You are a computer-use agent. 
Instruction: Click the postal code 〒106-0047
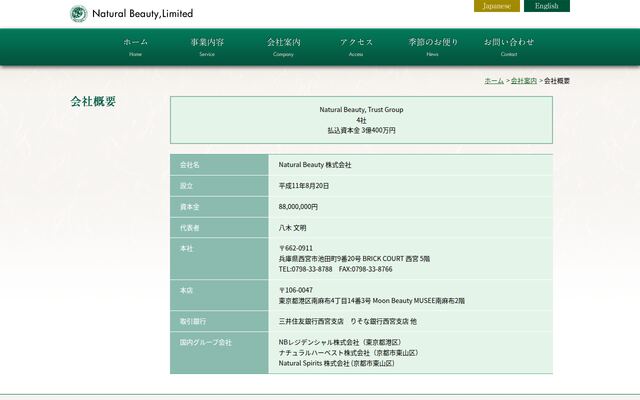[x=296, y=290]
